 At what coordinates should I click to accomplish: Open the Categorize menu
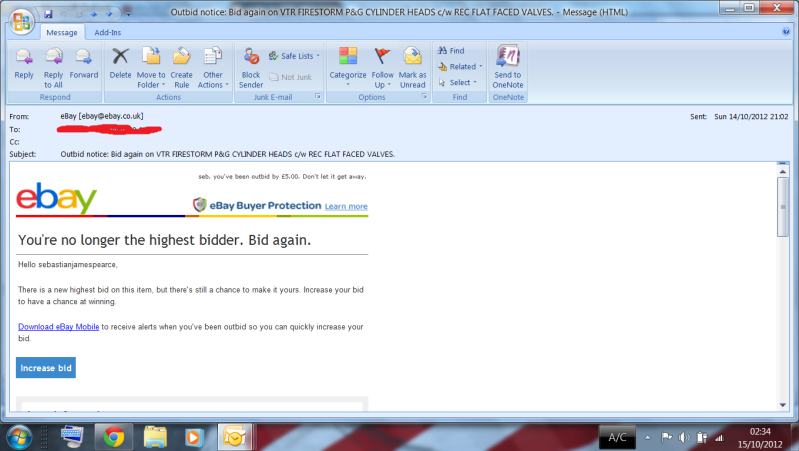pos(348,67)
